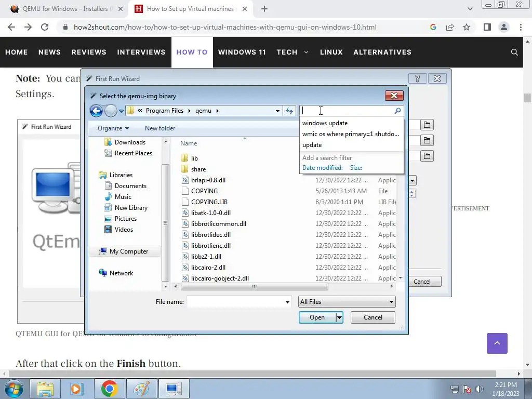Click the forward arrow in file dialog

point(111,111)
